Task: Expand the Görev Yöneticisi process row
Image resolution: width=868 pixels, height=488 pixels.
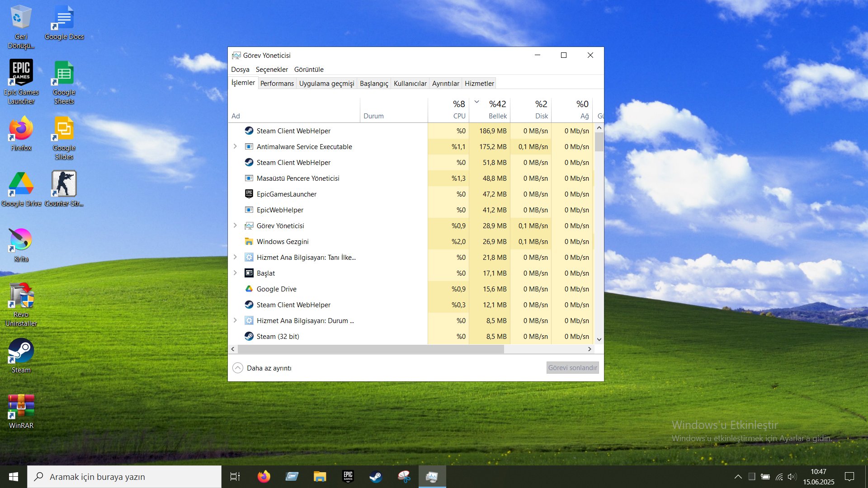Action: click(x=235, y=225)
